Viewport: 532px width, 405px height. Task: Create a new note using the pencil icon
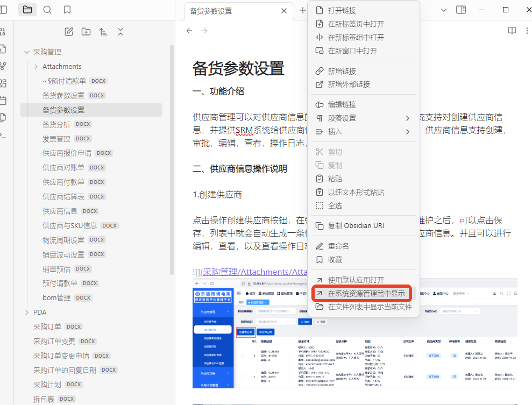68,32
